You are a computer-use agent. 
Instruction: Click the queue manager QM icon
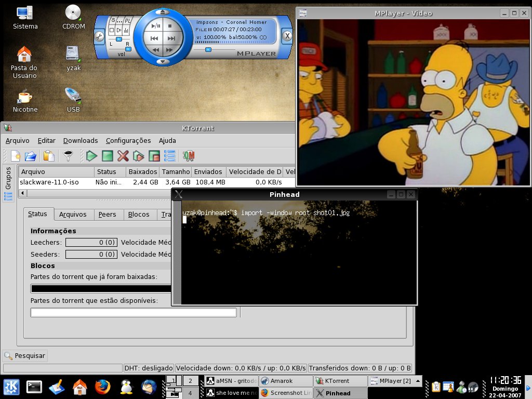[189, 156]
